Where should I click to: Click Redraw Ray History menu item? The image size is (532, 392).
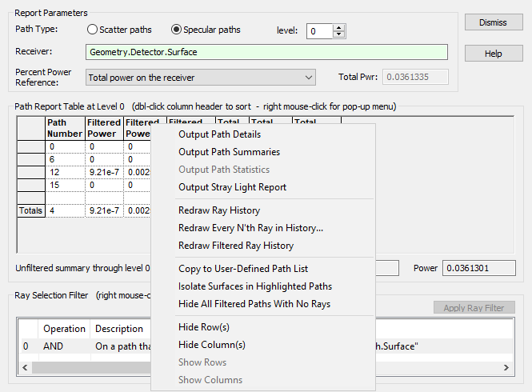tap(219, 210)
